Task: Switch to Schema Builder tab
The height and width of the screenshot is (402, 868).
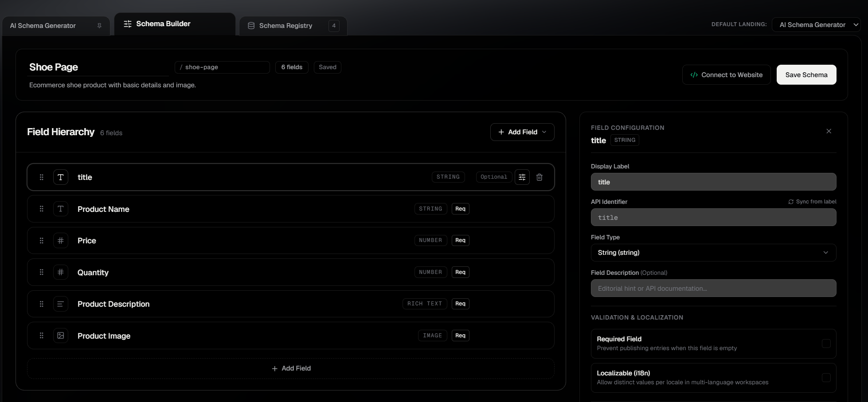Action: [175, 24]
